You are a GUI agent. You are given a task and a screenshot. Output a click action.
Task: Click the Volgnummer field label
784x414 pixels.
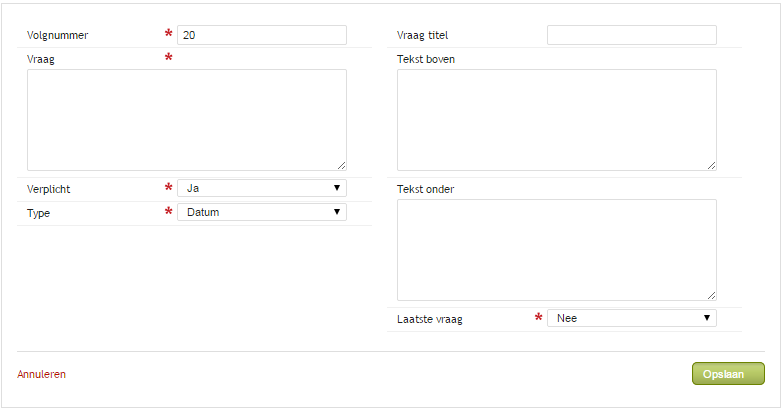tap(58, 35)
